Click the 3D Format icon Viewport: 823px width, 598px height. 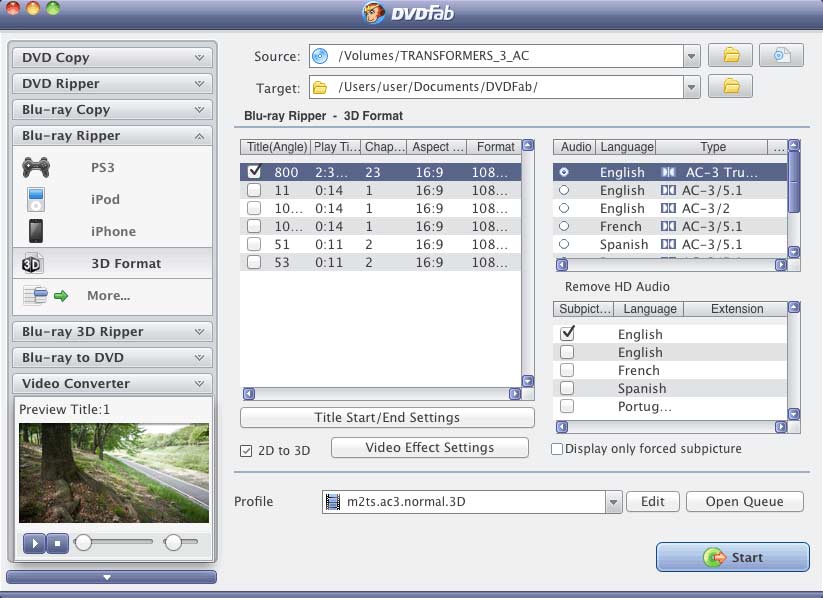[x=32, y=264]
